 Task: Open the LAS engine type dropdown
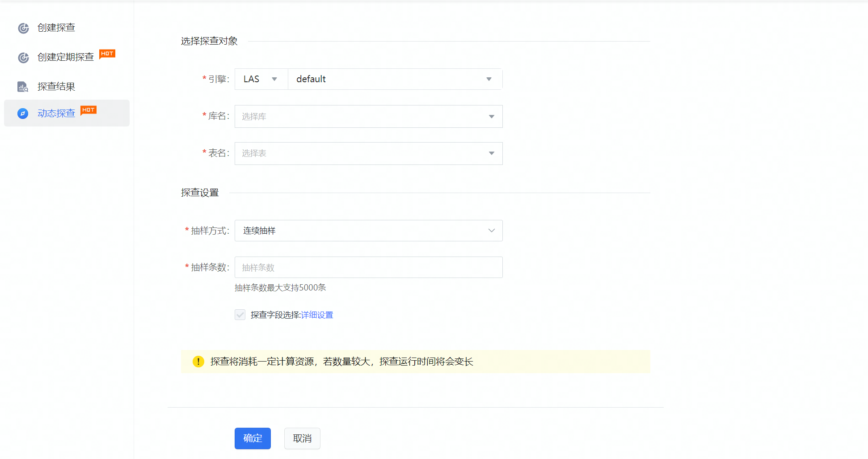[261, 79]
